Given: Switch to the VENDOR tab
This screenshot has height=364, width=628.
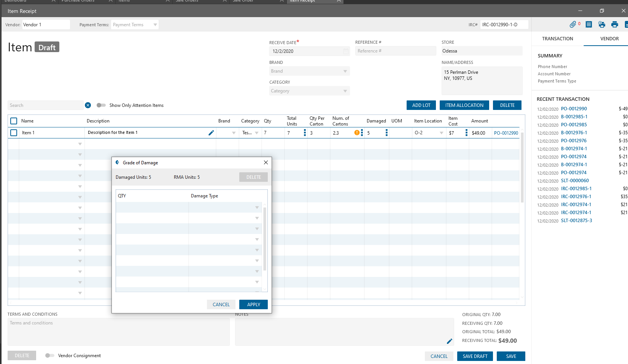Looking at the screenshot, I should (x=609, y=39).
